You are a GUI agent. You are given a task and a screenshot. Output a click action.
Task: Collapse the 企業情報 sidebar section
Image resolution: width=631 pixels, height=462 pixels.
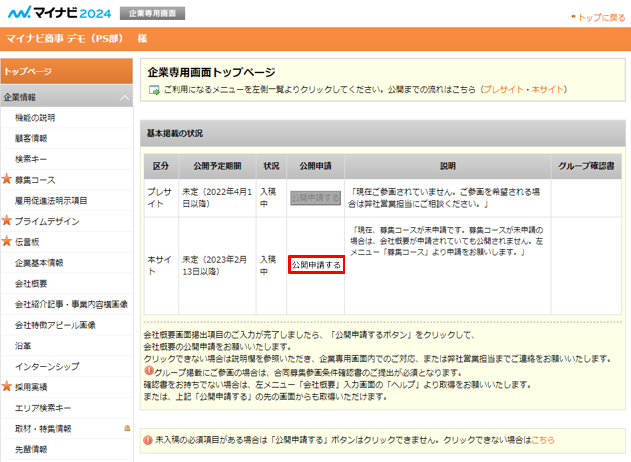pyautogui.click(x=124, y=98)
